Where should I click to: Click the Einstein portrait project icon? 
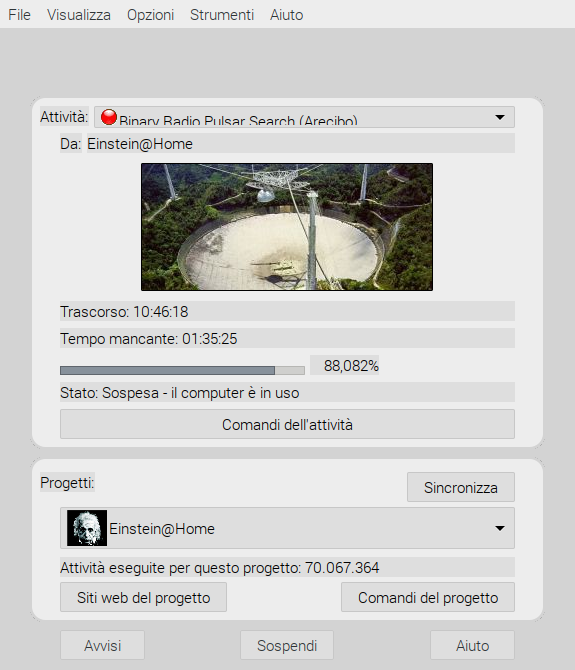tap(87, 528)
